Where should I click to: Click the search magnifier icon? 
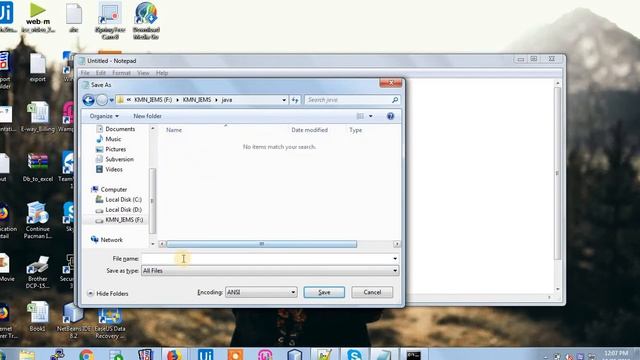pos(395,100)
